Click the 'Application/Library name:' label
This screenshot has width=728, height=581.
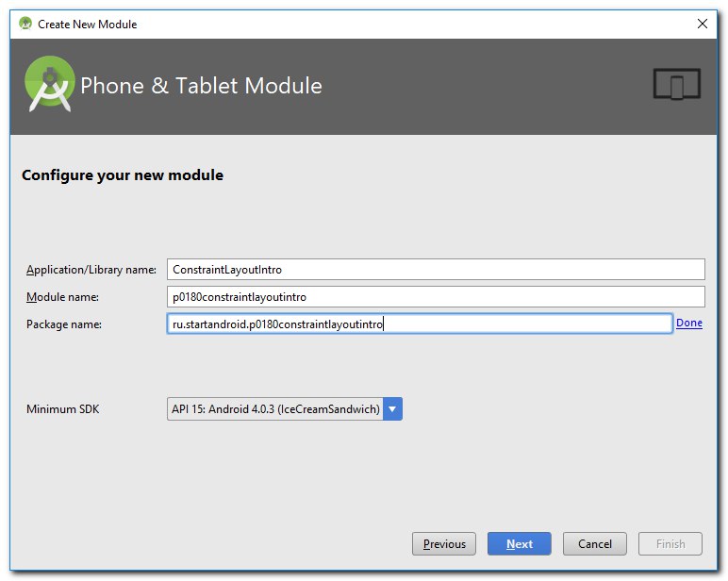tap(91, 270)
